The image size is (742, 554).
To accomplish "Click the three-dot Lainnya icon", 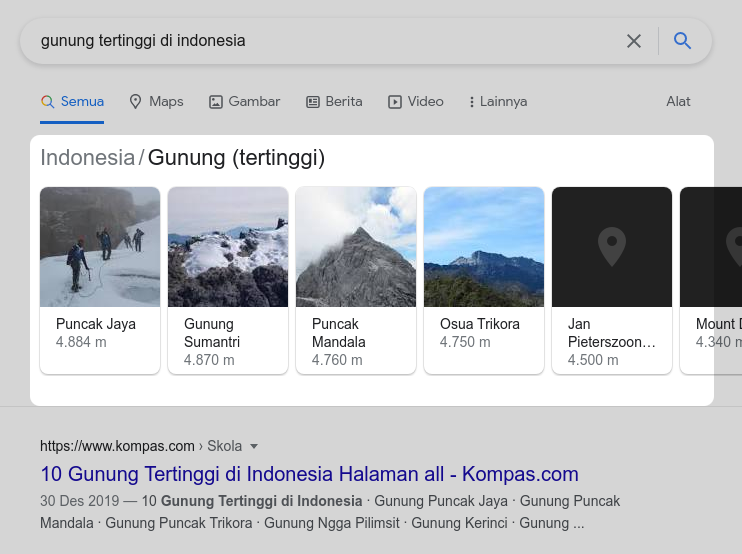I will click(471, 102).
